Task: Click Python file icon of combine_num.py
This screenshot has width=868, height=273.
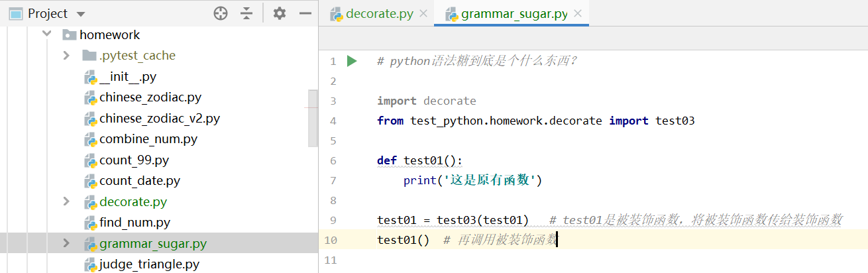Action: 90,140
